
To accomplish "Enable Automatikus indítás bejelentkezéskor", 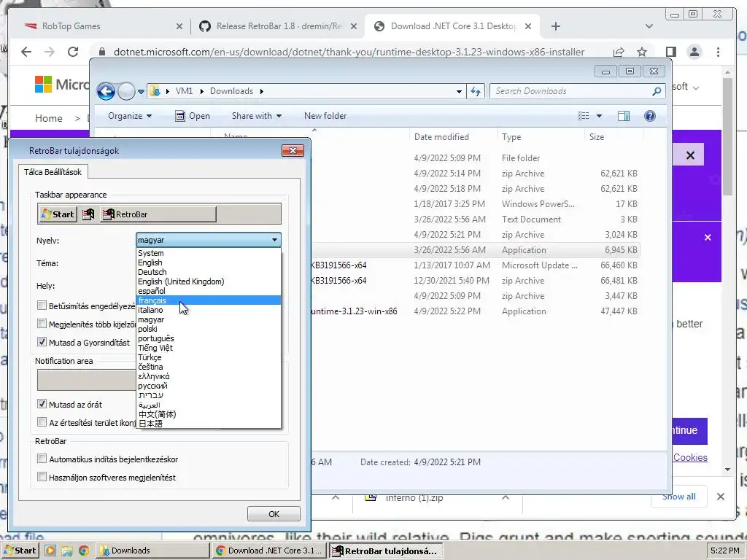I will click(x=42, y=459).
